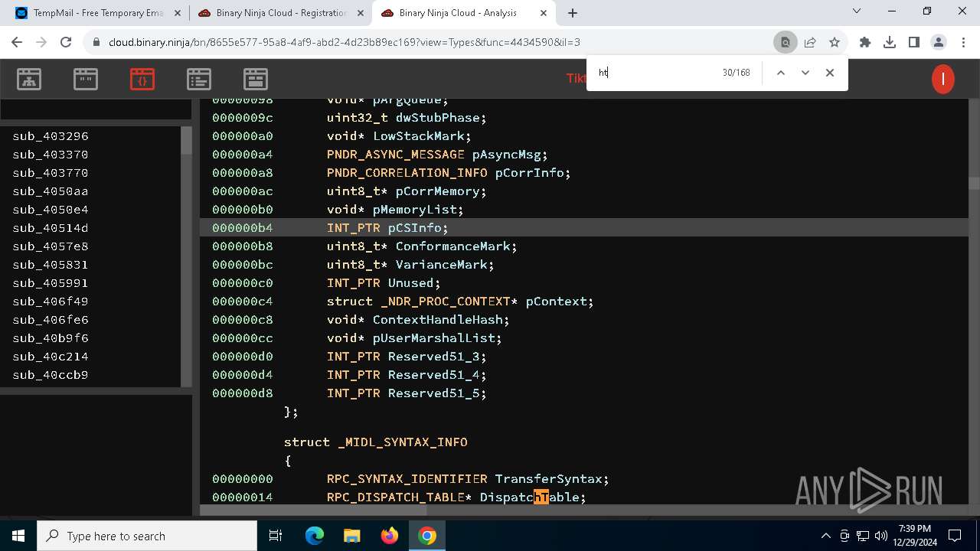This screenshot has height=551, width=980.
Task: Open the fifth toolbar panel icon
Action: point(256,79)
